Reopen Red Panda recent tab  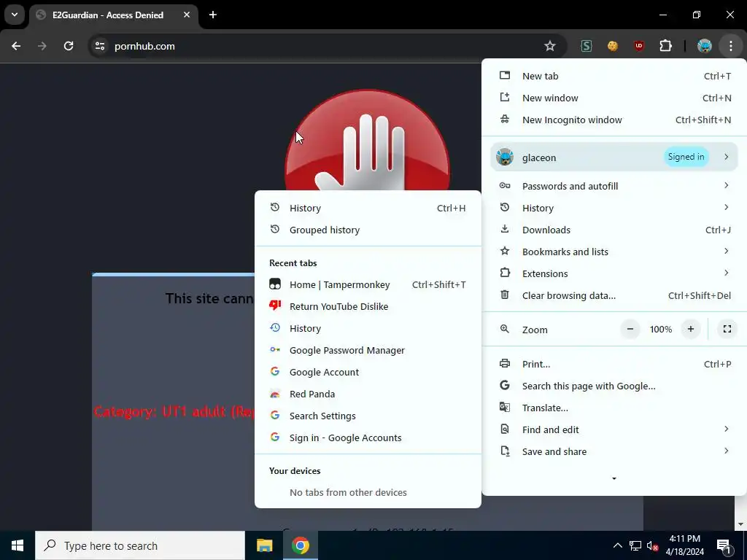coord(368,394)
